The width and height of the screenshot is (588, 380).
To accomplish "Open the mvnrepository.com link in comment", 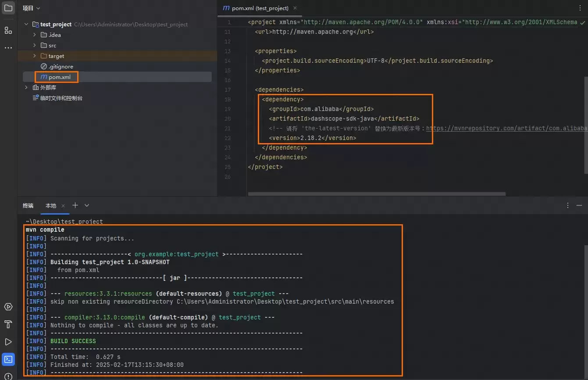I will 506,129.
